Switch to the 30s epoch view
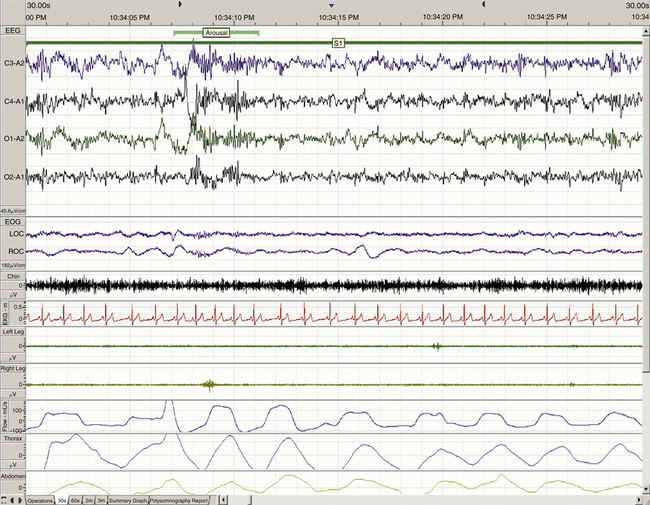Screen dimensions: 650x505 click(62, 499)
